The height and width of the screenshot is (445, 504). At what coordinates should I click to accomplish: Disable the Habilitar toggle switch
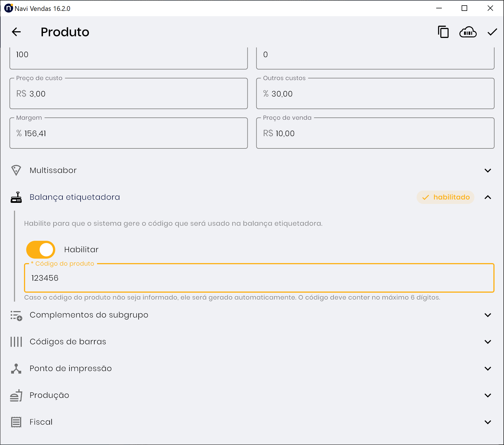pyautogui.click(x=41, y=249)
